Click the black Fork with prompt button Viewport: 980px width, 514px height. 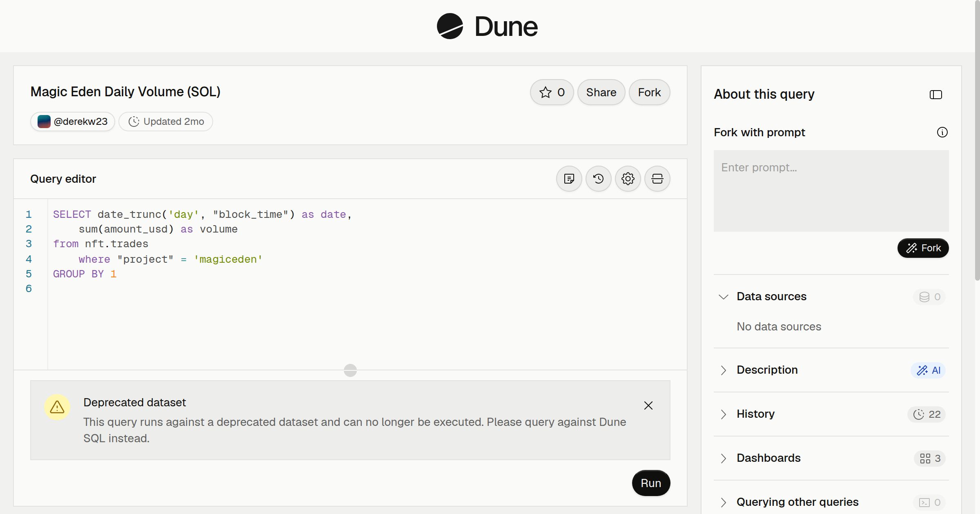tap(923, 248)
